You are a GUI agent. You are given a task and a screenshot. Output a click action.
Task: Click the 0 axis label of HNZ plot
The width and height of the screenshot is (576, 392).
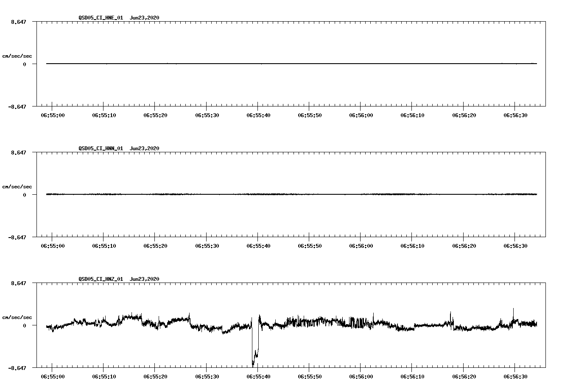[x=25, y=326]
